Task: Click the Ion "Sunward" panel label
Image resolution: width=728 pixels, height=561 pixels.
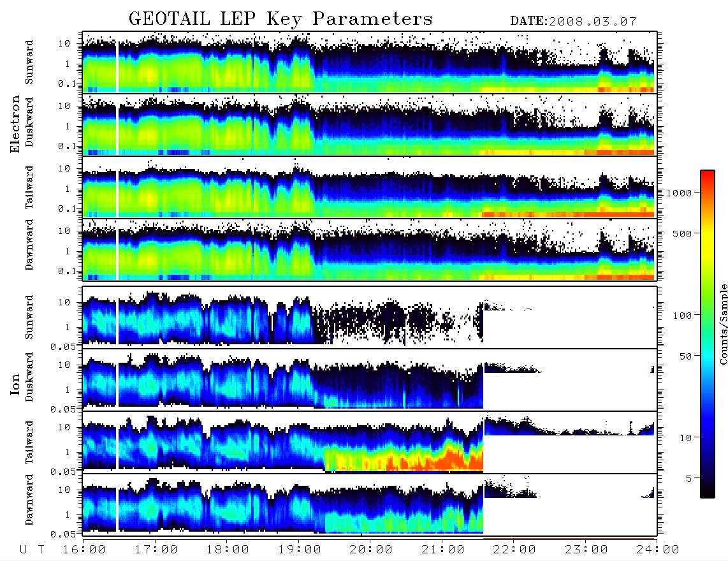Action: [29, 317]
